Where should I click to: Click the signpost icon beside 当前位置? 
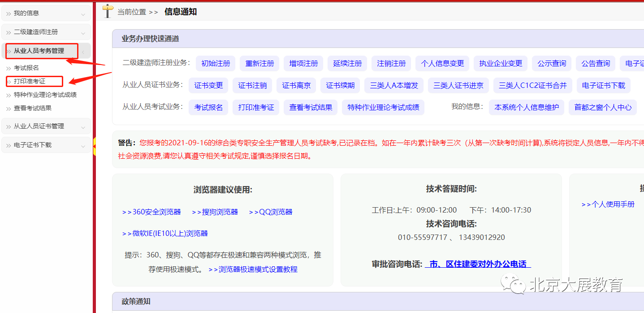click(x=108, y=10)
